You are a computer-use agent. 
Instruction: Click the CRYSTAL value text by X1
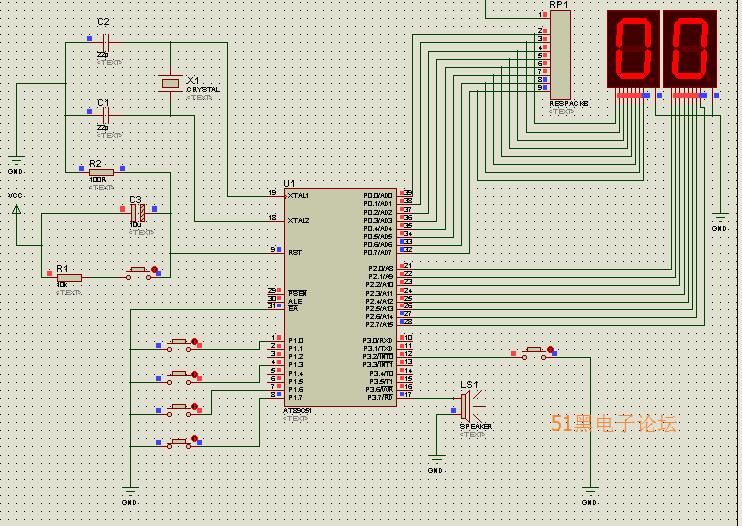click(x=203, y=89)
